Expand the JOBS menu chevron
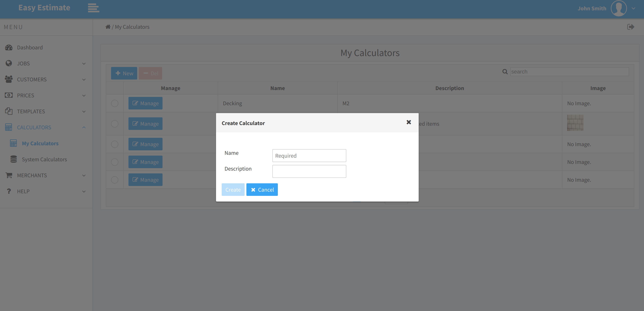Screen dimensions: 644x311 84,64
